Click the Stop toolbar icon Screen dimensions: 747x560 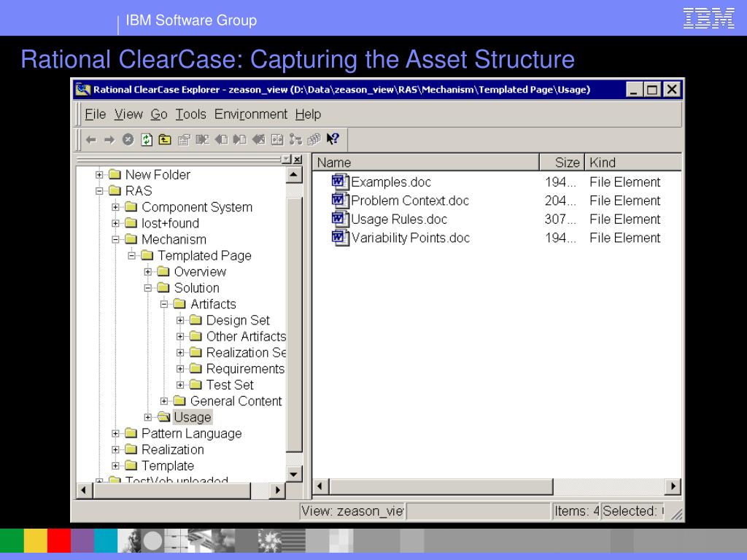[128, 139]
